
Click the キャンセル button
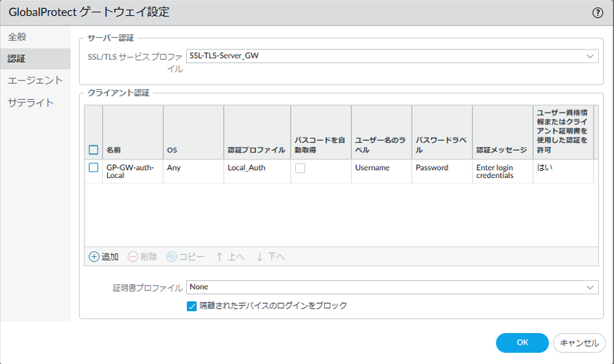(x=579, y=343)
